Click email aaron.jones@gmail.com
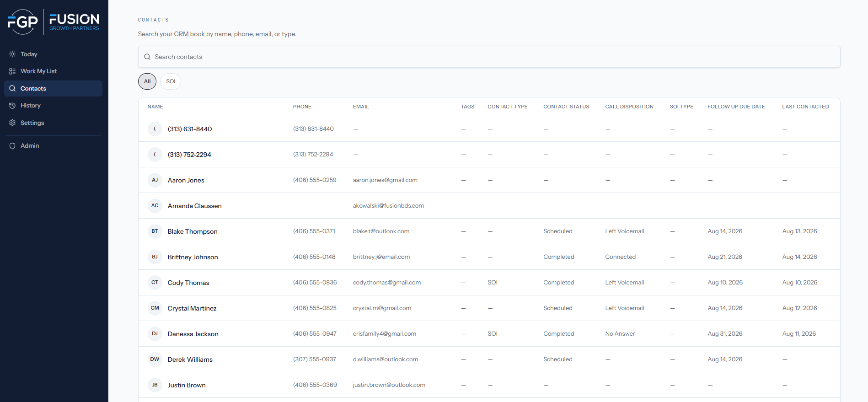868x402 pixels. tap(385, 180)
